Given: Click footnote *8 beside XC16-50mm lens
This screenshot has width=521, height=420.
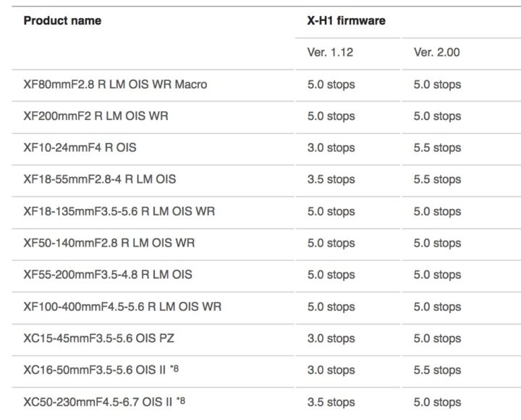Looking at the screenshot, I should (x=174, y=369).
